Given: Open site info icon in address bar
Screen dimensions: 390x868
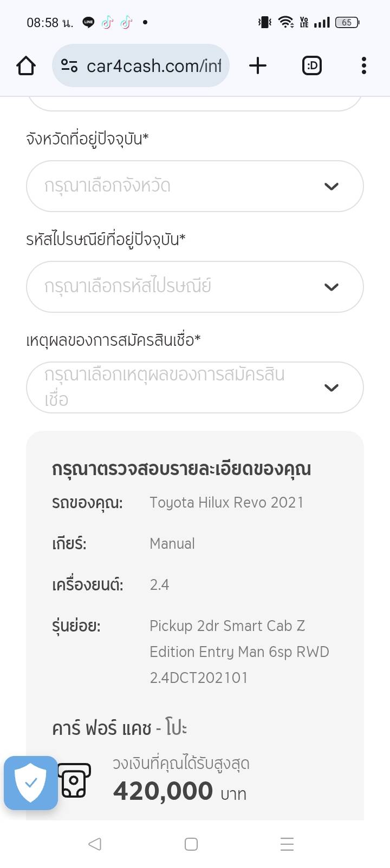Looking at the screenshot, I should click(x=69, y=66).
